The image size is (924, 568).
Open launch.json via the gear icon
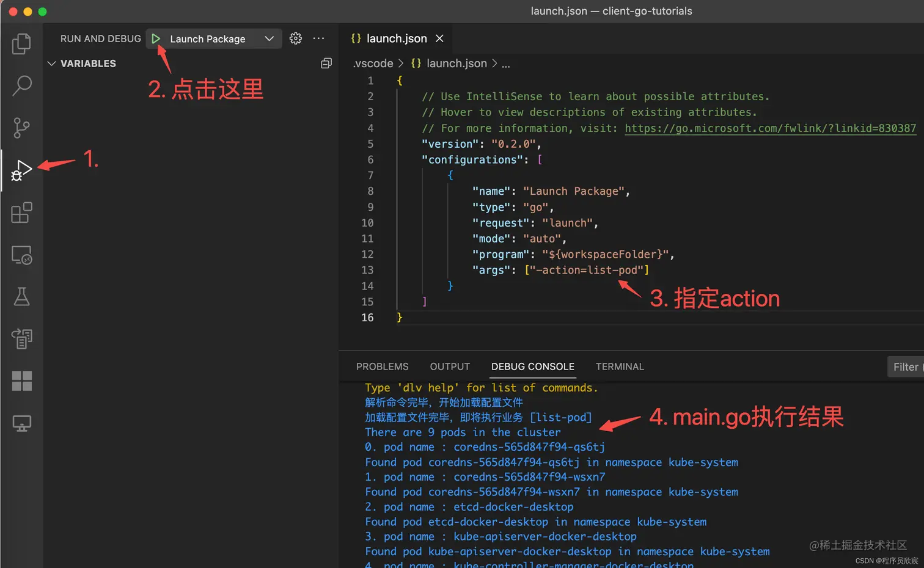[x=296, y=38]
